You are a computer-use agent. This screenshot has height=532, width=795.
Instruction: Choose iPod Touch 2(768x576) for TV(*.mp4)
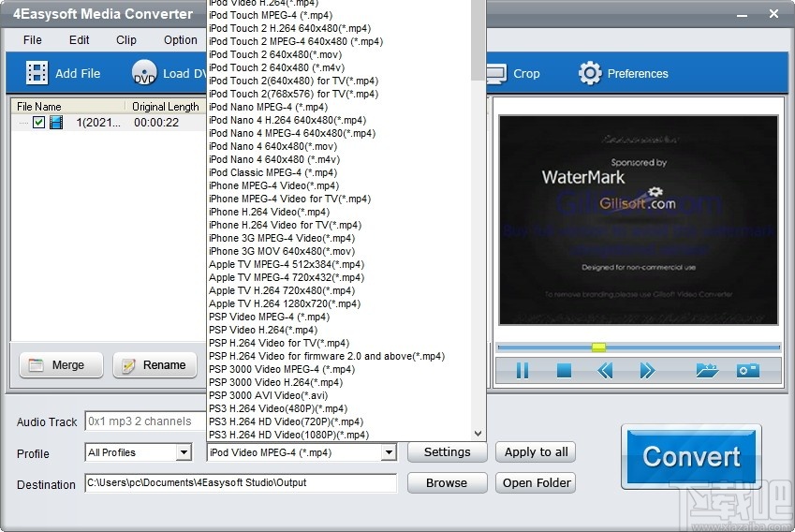294,94
